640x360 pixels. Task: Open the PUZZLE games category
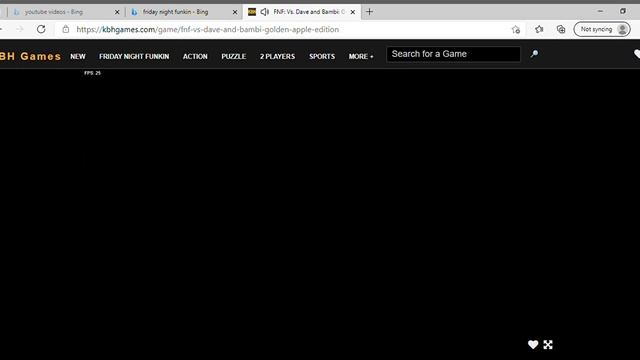pos(233,56)
